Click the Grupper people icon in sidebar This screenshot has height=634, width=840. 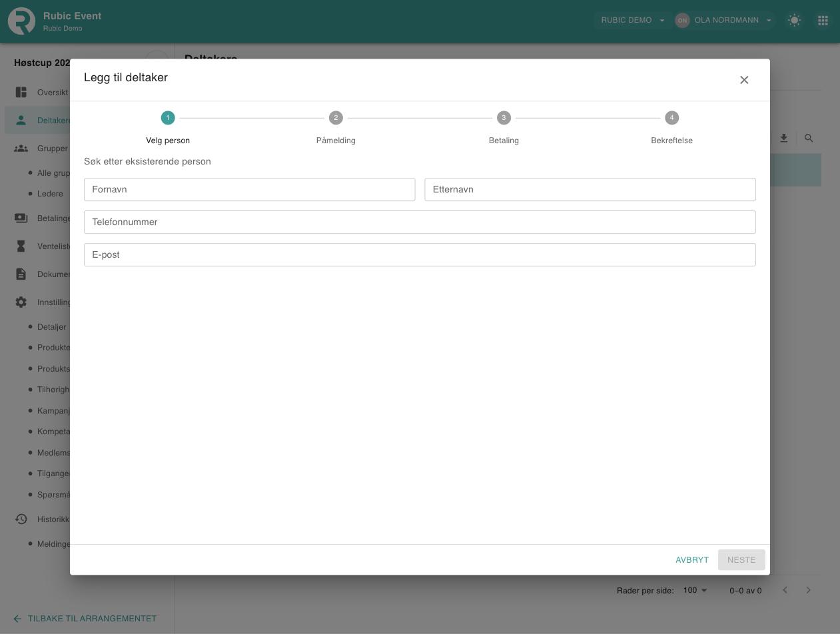21,149
